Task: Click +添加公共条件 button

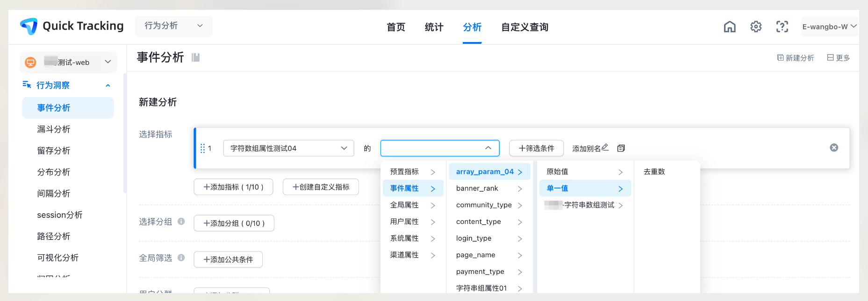Action: coord(228,259)
